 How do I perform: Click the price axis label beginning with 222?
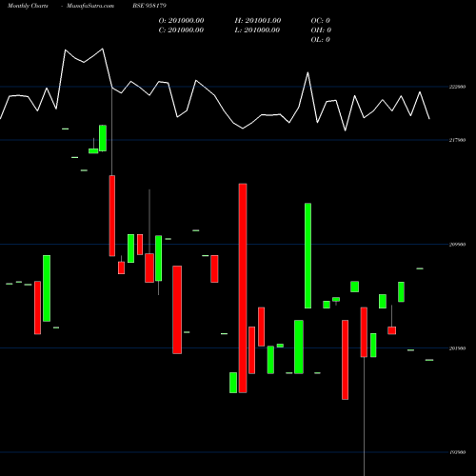pyautogui.click(x=458, y=87)
